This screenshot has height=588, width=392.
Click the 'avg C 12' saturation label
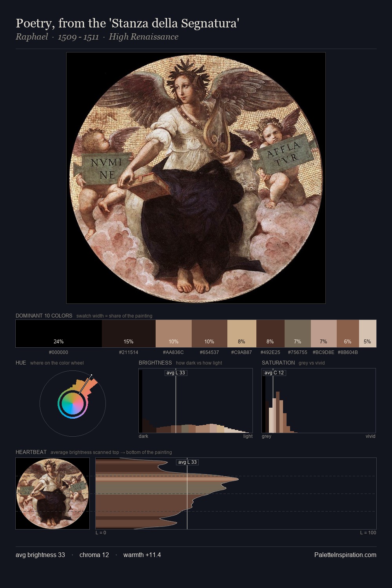tap(274, 373)
